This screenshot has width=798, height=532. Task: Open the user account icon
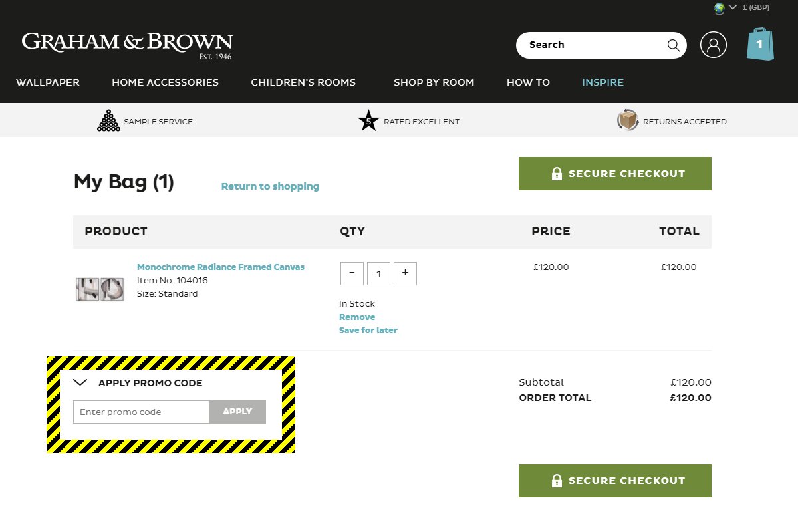714,45
